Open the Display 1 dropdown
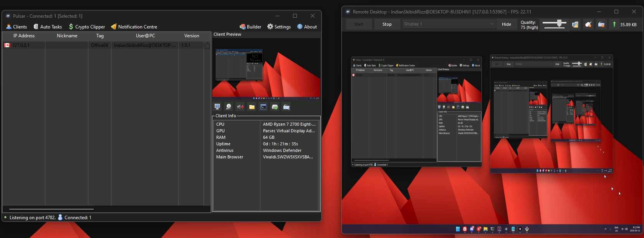644x238 pixels. pyautogui.click(x=449, y=24)
